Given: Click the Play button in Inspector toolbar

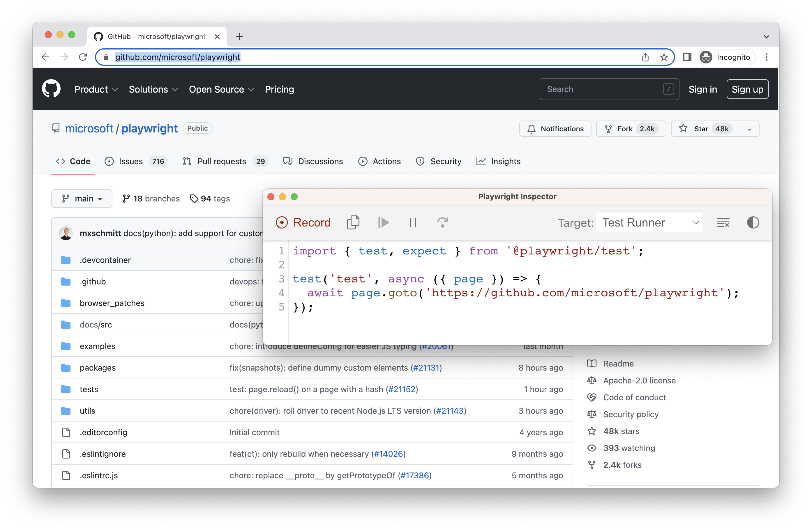Looking at the screenshot, I should click(384, 222).
